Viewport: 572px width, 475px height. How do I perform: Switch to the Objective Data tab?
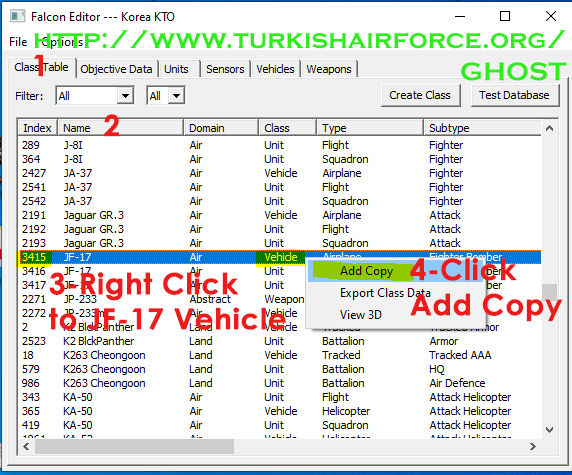(116, 69)
